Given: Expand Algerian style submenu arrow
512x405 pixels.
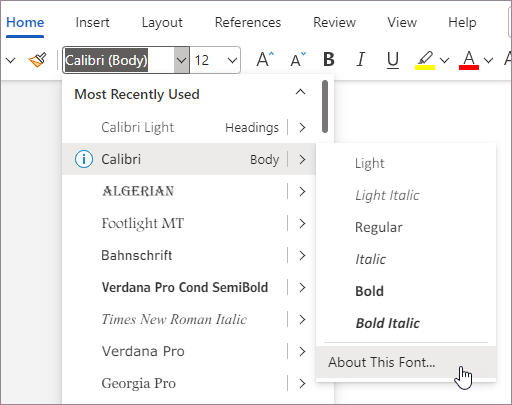Looking at the screenshot, I should point(302,191).
